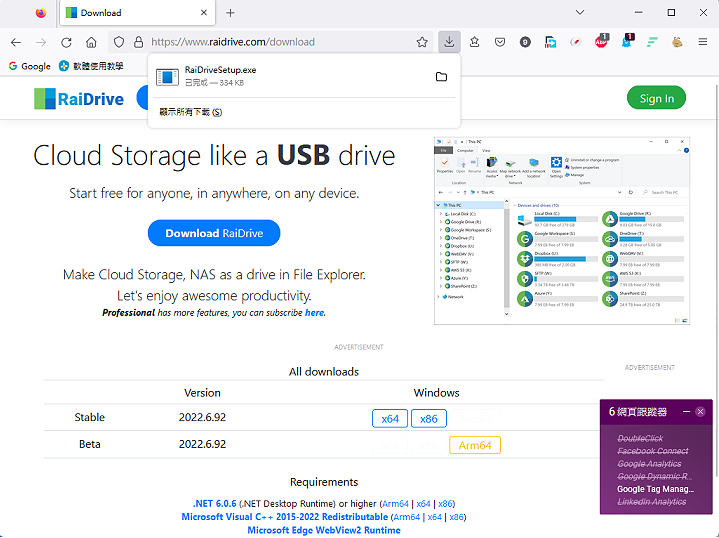Click the .NET x64 download link
The height and width of the screenshot is (538, 719).
(x=423, y=504)
